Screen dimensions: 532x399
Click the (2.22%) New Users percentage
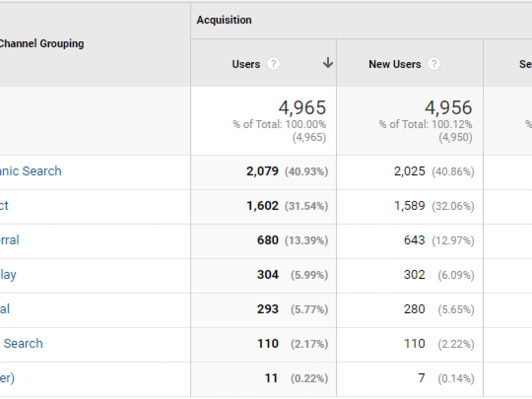pyautogui.click(x=456, y=344)
